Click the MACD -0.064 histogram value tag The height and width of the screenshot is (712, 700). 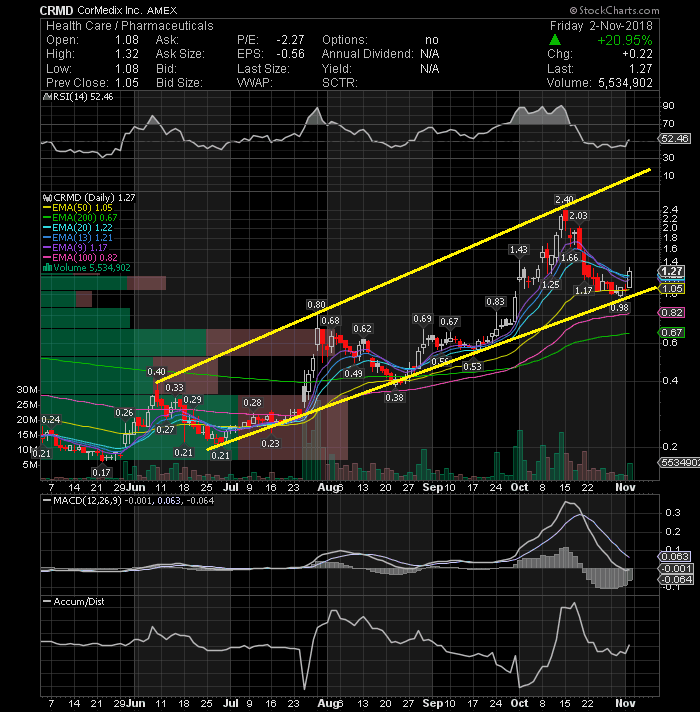676,579
